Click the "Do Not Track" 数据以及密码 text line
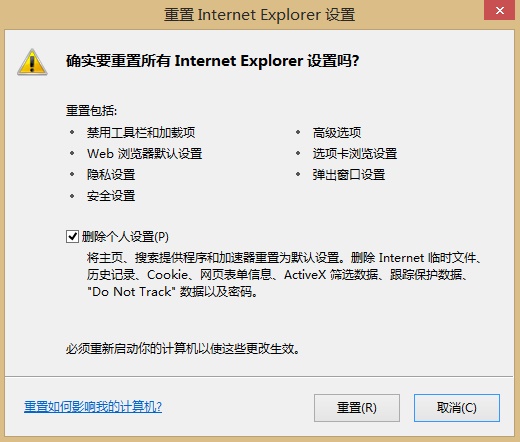This screenshot has width=520, height=442. click(172, 292)
